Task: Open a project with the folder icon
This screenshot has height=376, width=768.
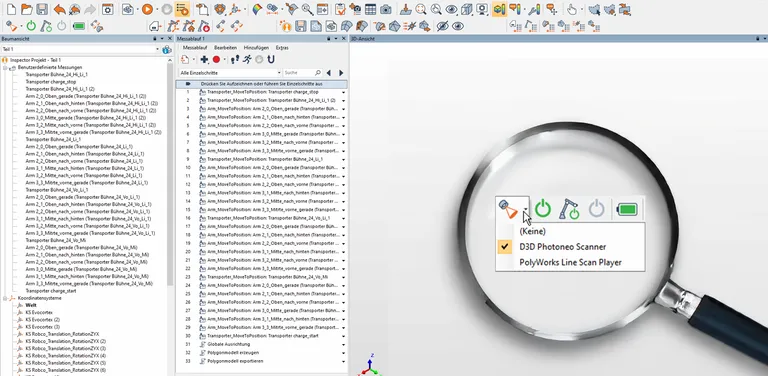Action: (x=26, y=9)
